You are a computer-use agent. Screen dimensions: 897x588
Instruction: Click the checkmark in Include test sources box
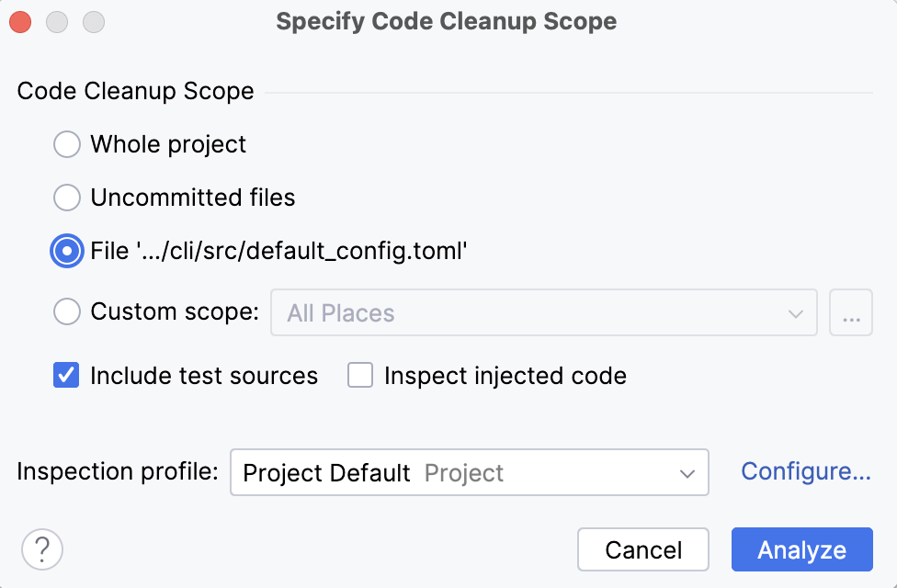[65, 375]
